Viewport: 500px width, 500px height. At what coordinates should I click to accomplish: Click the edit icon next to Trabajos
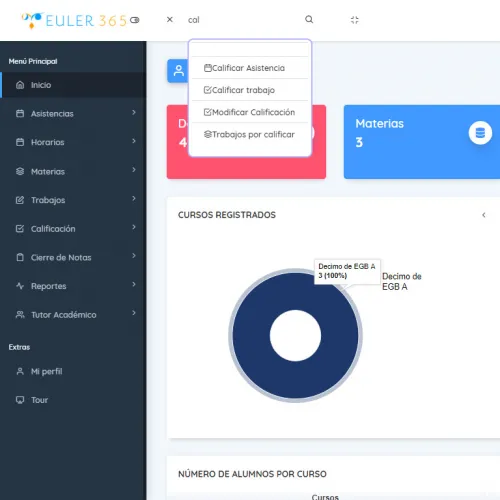[x=20, y=200]
